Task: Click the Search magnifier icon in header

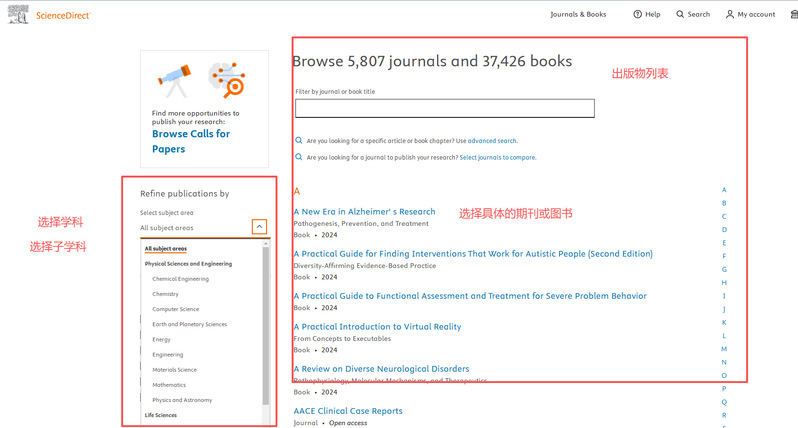Action: [x=680, y=15]
